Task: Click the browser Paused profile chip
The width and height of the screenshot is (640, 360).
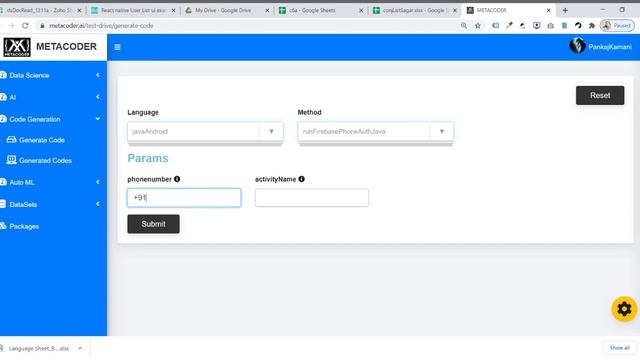Action: pyautogui.click(x=617, y=25)
